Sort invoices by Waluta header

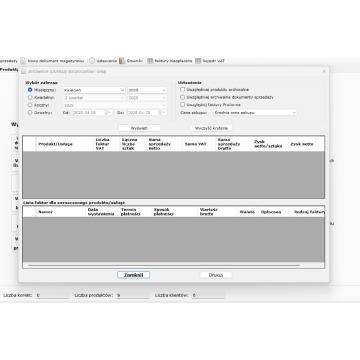pyautogui.click(x=248, y=212)
